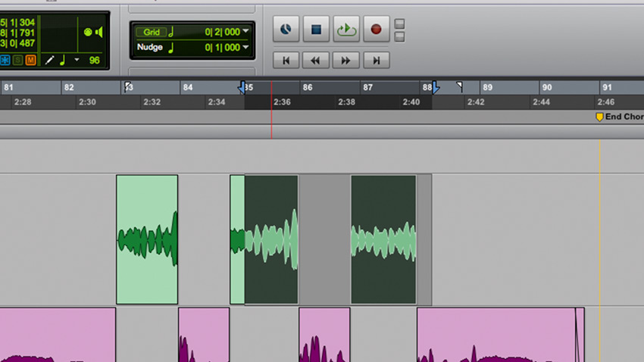Screen dimensions: 644x362
Task: Click counter value ending 791
Action: tap(17, 33)
